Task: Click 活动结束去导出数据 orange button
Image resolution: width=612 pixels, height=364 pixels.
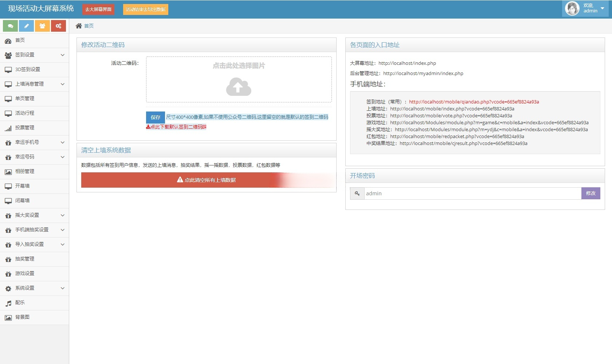Action: pyautogui.click(x=145, y=9)
